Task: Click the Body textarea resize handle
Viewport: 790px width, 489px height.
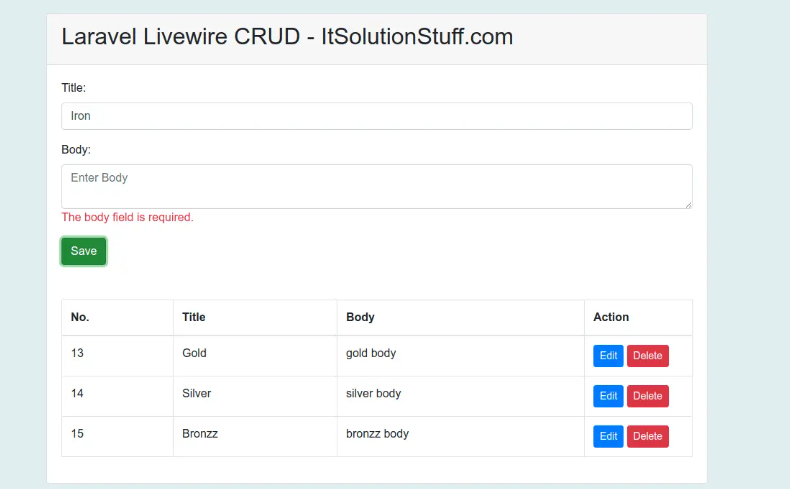Action: [x=688, y=205]
